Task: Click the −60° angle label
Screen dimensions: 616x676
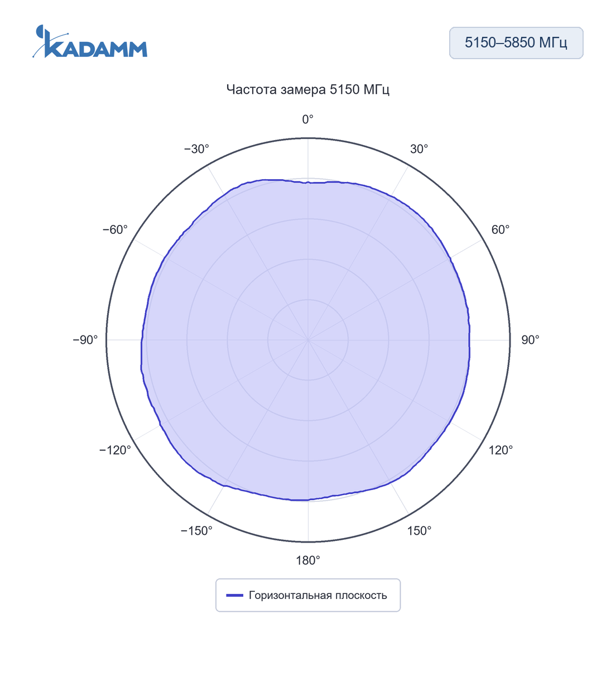Action: pyautogui.click(x=115, y=229)
